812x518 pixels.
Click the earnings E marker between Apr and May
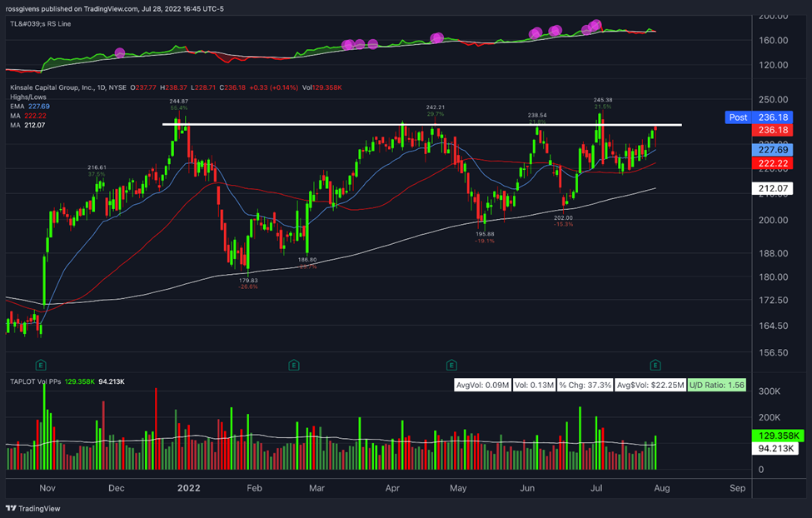pyautogui.click(x=451, y=366)
